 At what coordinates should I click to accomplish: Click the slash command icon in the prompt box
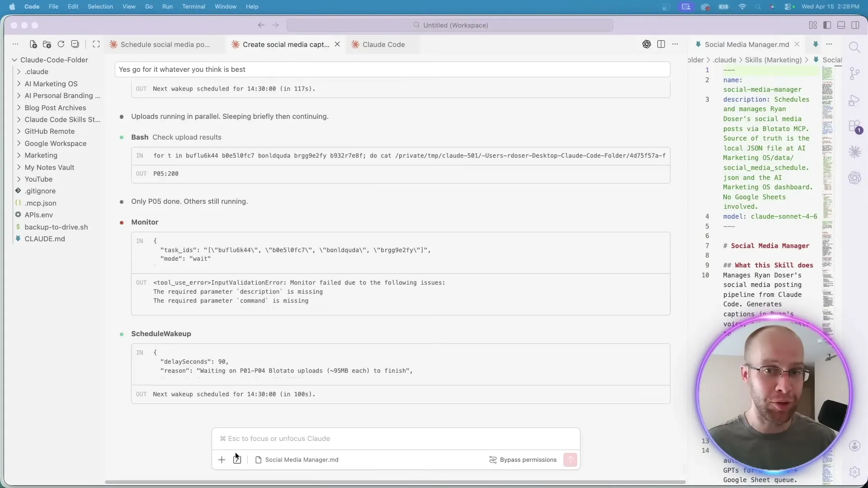point(237,460)
